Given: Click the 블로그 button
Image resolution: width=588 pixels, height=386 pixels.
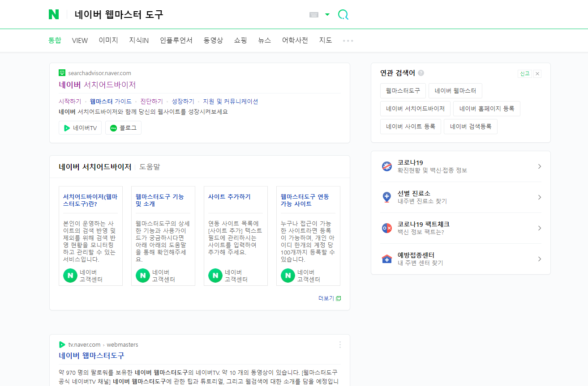Looking at the screenshot, I should [123, 128].
